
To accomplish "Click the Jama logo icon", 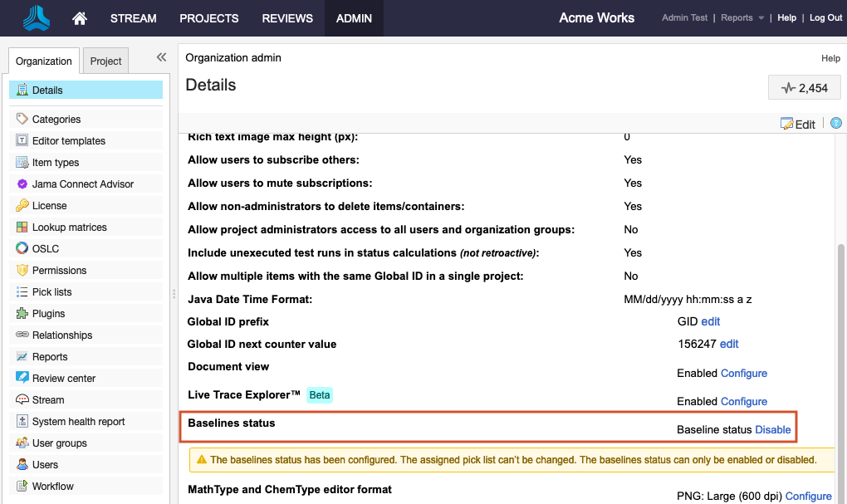I will point(37,17).
